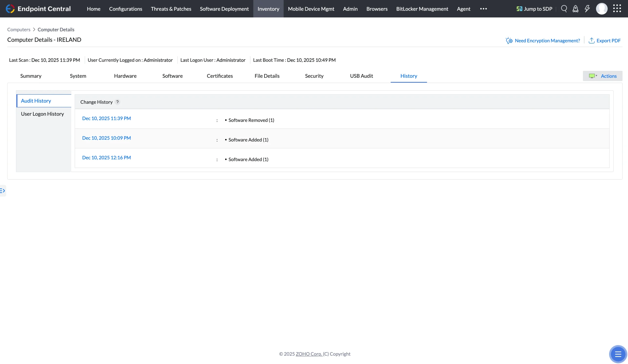Switch to the Certificates tab
This screenshot has height=364, width=628.
[x=220, y=76]
